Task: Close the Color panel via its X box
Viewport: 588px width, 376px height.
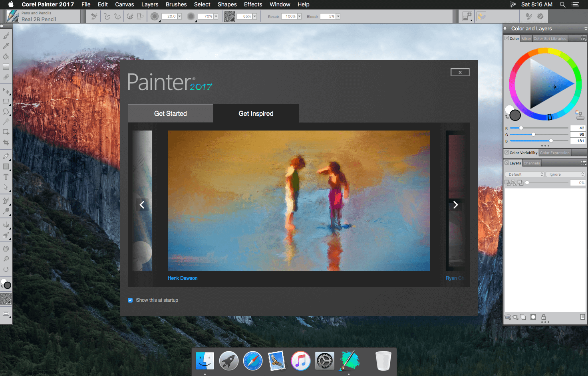Action: (x=507, y=38)
